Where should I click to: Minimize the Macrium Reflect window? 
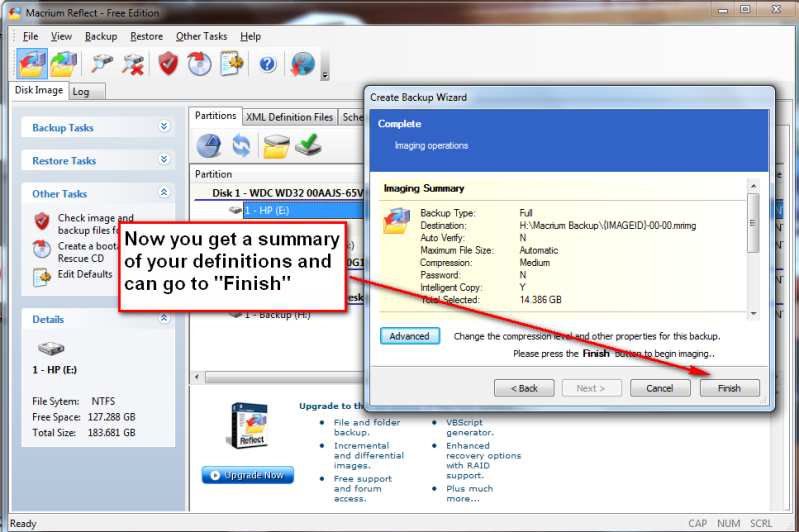[x=723, y=10]
